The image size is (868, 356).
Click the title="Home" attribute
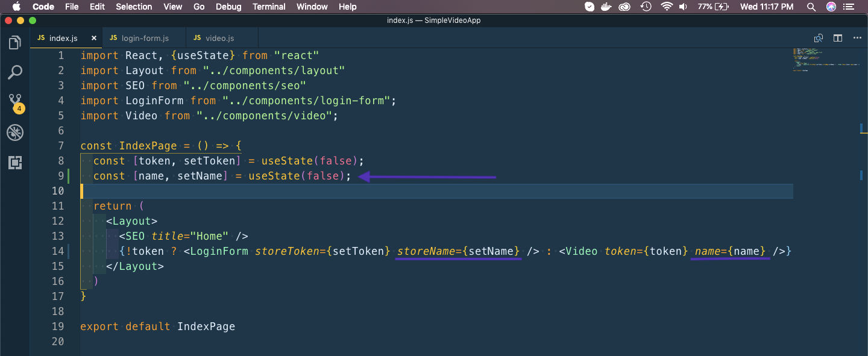tap(190, 236)
